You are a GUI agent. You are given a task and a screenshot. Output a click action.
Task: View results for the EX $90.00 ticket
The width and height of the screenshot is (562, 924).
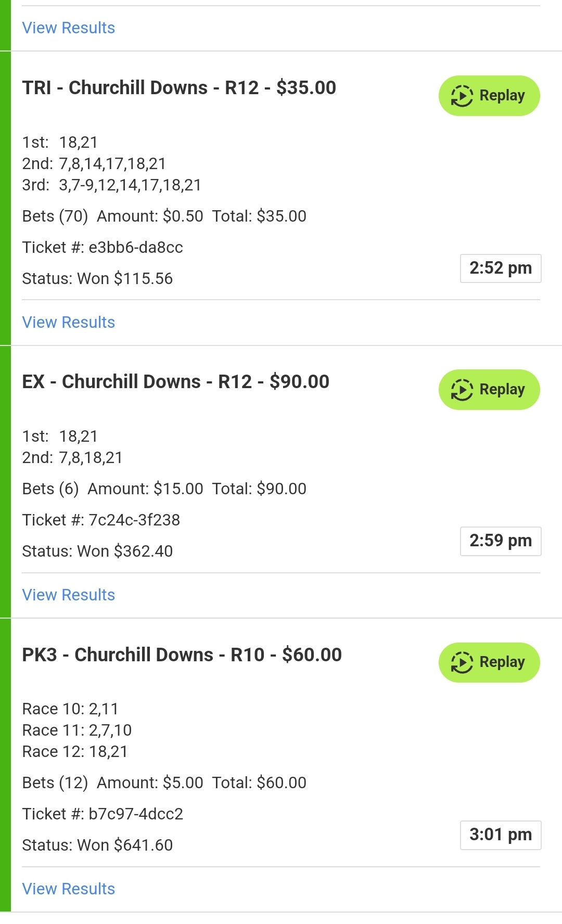tap(69, 595)
